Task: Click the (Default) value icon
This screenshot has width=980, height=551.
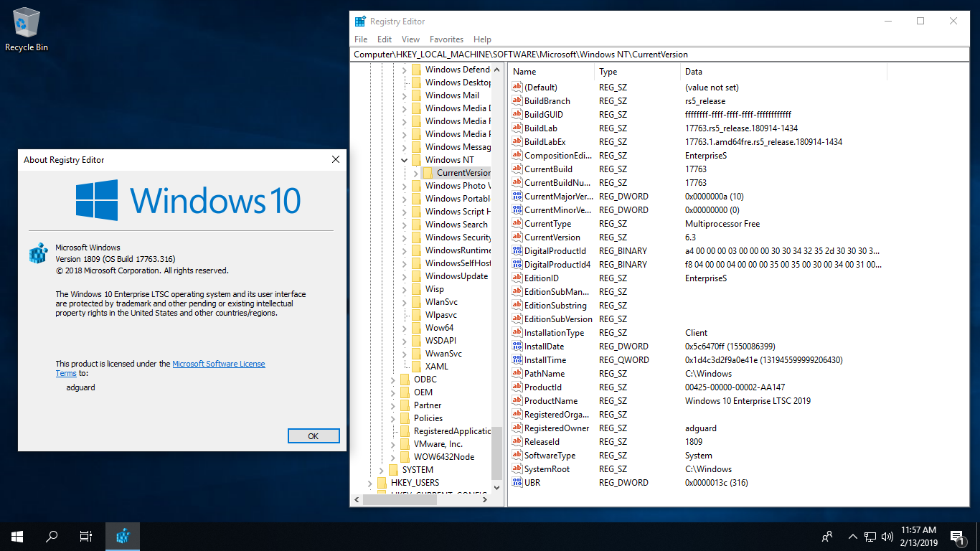Action: pyautogui.click(x=517, y=87)
